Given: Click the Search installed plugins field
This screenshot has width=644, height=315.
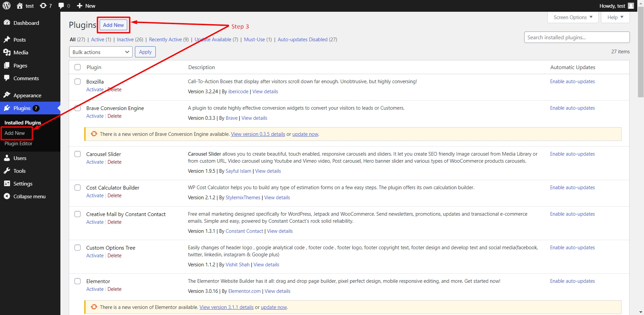Looking at the screenshot, I should point(577,37).
